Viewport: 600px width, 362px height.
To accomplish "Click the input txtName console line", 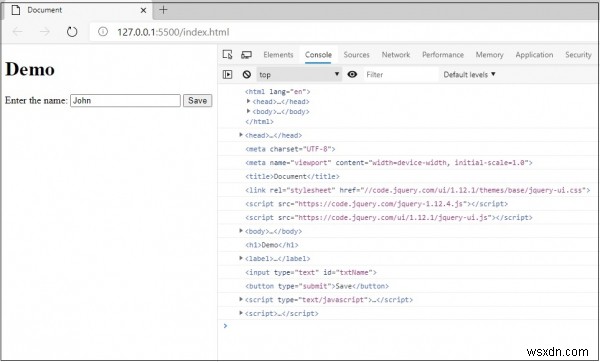I will pyautogui.click(x=311, y=272).
